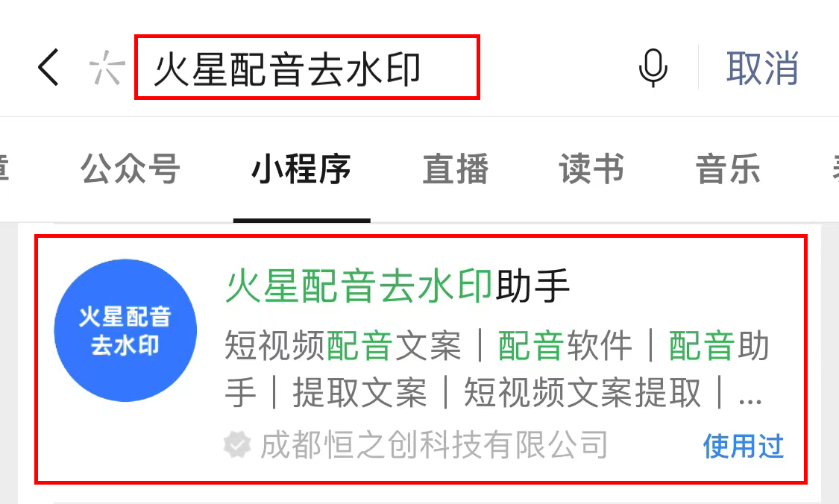Tap the spark search icon beside query
Image resolution: width=839 pixels, height=504 pixels.
[x=107, y=68]
